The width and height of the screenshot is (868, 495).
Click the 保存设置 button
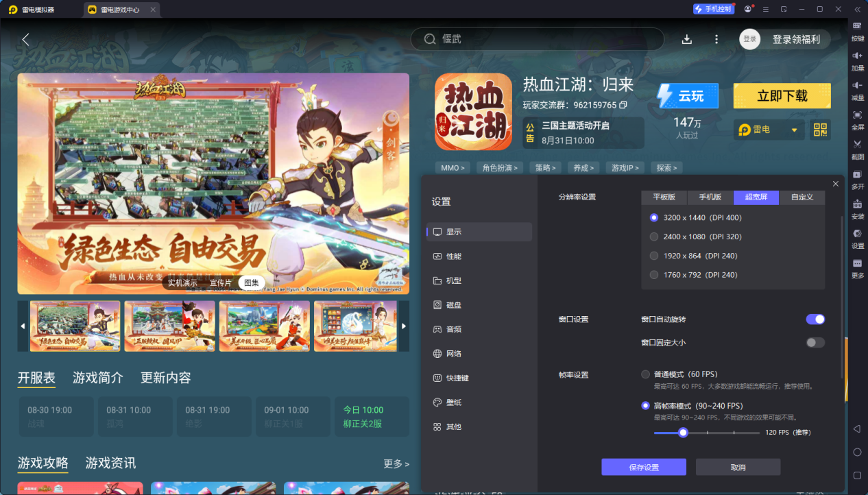click(644, 467)
